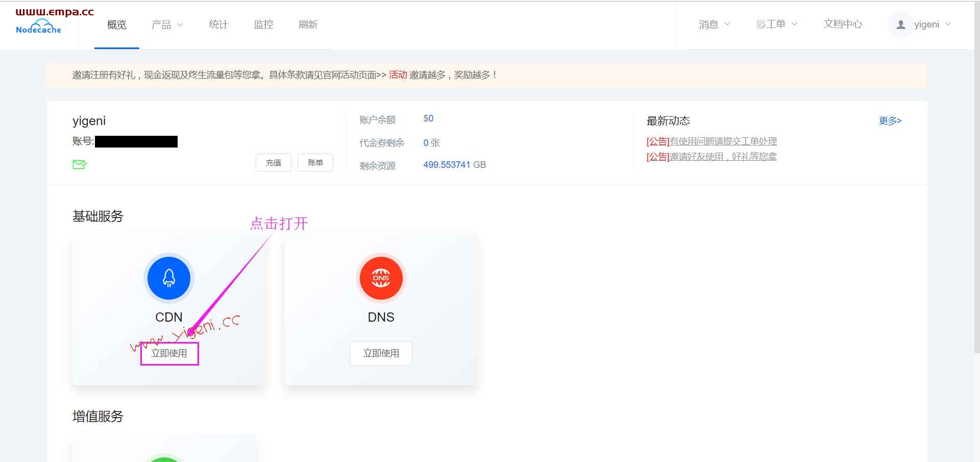The height and width of the screenshot is (462, 980).
Task: Click the 499.553741 GB remaining resource value
Action: point(454,165)
